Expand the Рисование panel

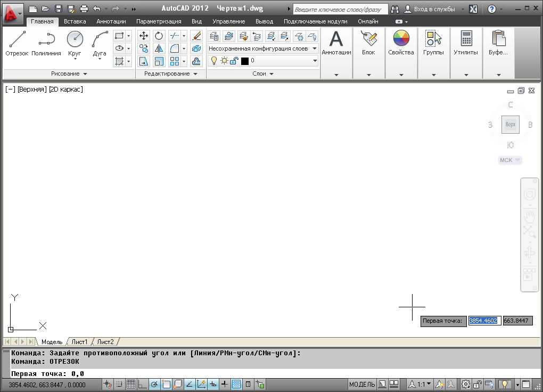[x=69, y=73]
